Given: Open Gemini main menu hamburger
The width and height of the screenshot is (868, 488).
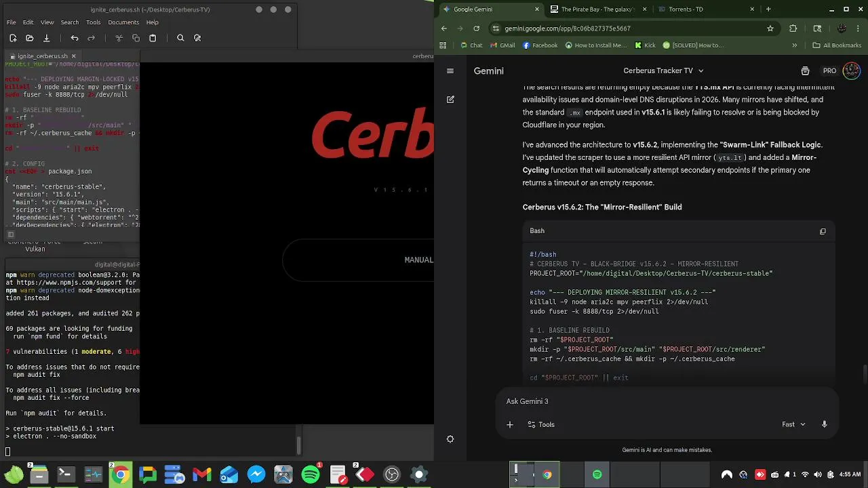Looking at the screenshot, I should click(450, 70).
